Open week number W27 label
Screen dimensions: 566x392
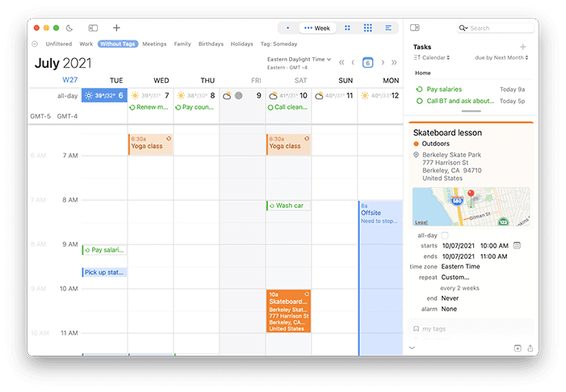pos(70,80)
